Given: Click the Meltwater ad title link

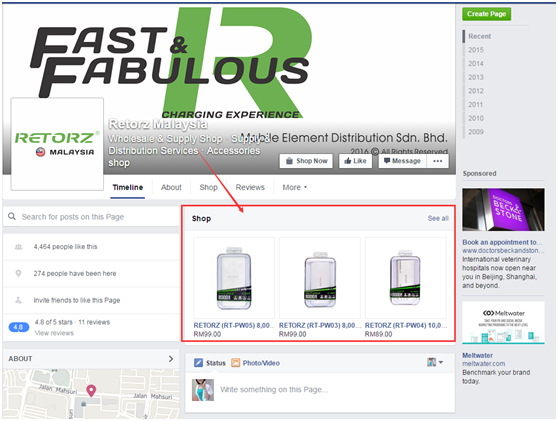Looking at the screenshot, I should tap(477, 355).
